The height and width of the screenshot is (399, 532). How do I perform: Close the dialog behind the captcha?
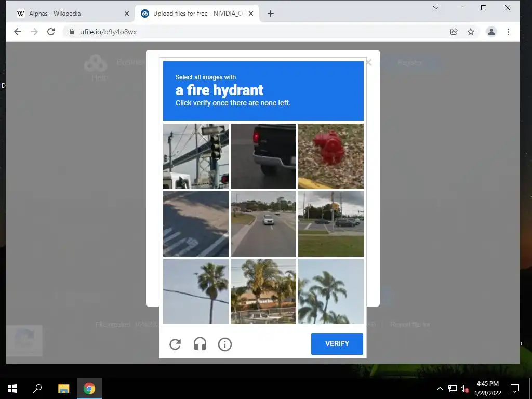[369, 63]
